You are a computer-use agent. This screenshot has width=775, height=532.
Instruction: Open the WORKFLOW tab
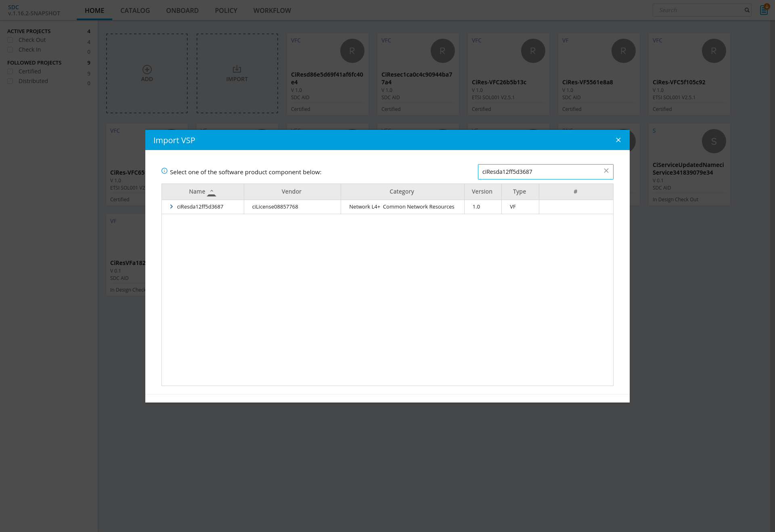[x=272, y=10]
